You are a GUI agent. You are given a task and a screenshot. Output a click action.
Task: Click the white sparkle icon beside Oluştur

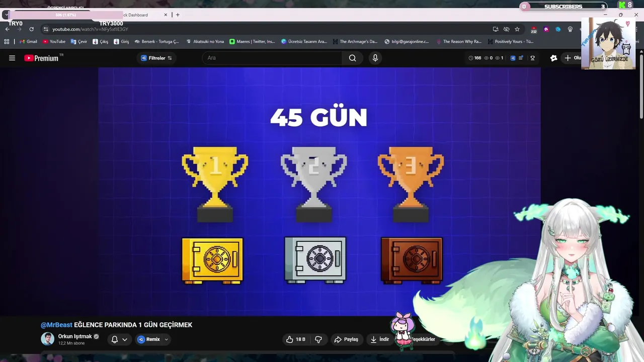(553, 58)
